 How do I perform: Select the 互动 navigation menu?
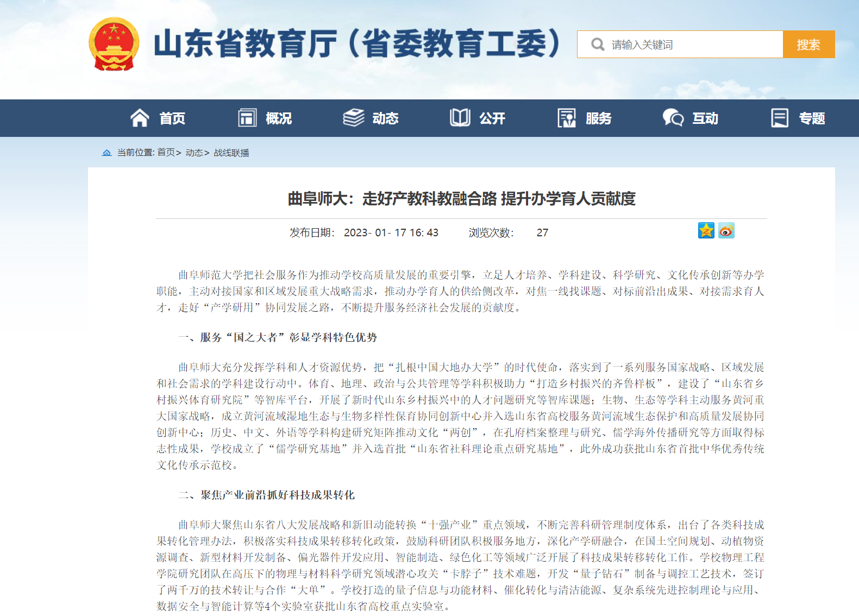pos(705,118)
